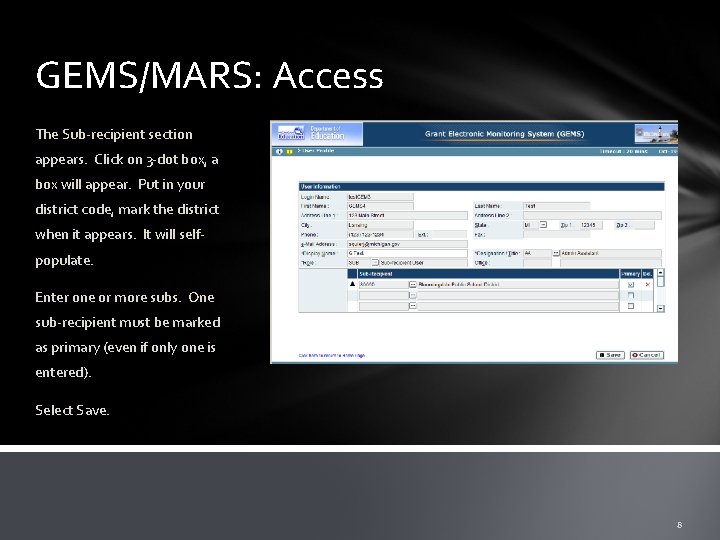Click the info icon in the blue bar
The height and width of the screenshot is (540, 720).
click(279, 152)
